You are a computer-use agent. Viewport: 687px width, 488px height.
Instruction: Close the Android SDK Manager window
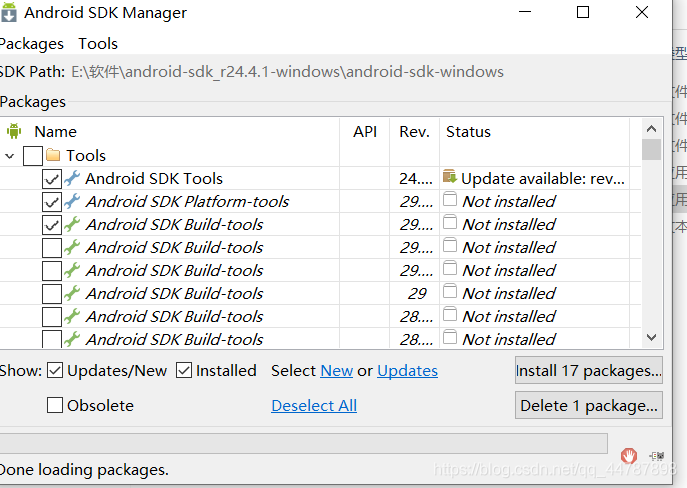[x=642, y=12]
